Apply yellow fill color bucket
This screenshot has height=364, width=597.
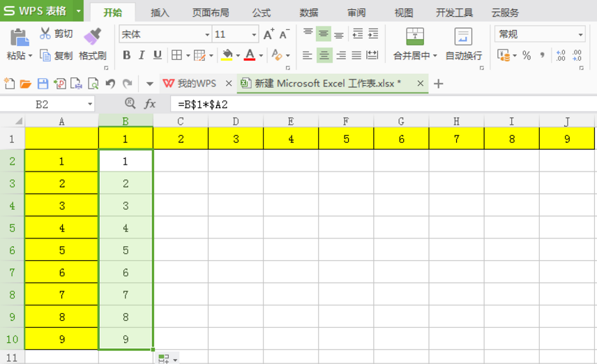click(x=227, y=55)
